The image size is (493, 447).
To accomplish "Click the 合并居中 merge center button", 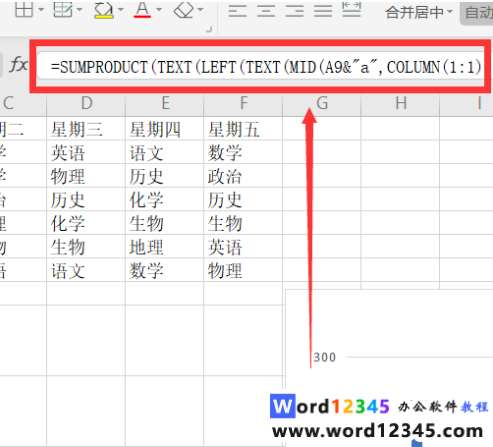I will pos(414,13).
